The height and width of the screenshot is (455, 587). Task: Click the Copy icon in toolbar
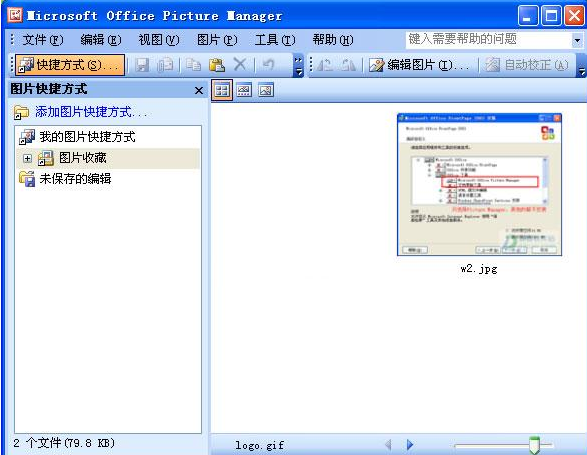(194, 65)
